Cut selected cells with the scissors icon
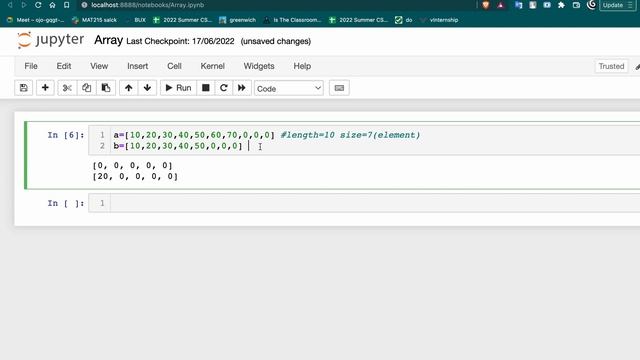The width and height of the screenshot is (640, 360). pos(67,88)
